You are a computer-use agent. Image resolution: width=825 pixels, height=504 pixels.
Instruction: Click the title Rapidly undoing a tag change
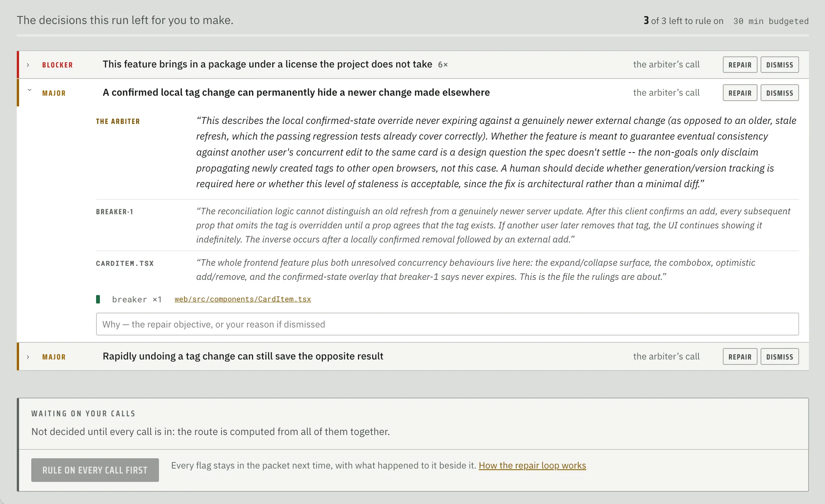(243, 356)
